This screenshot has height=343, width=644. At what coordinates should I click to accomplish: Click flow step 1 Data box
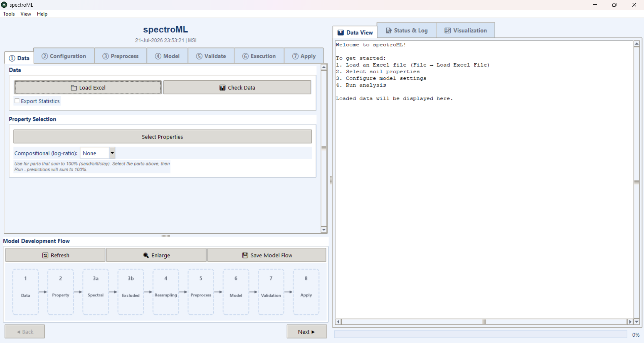pyautogui.click(x=26, y=292)
